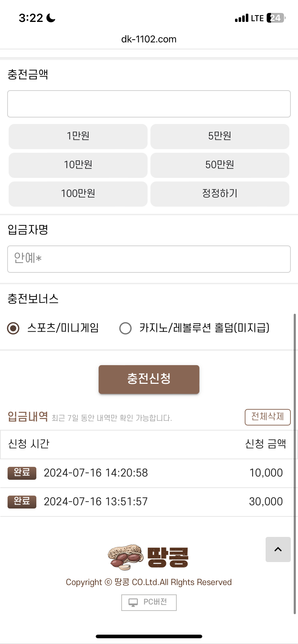Select 카지노/레볼루션 홀덤(미지급) radio option
The image size is (298, 644).
[x=125, y=328]
